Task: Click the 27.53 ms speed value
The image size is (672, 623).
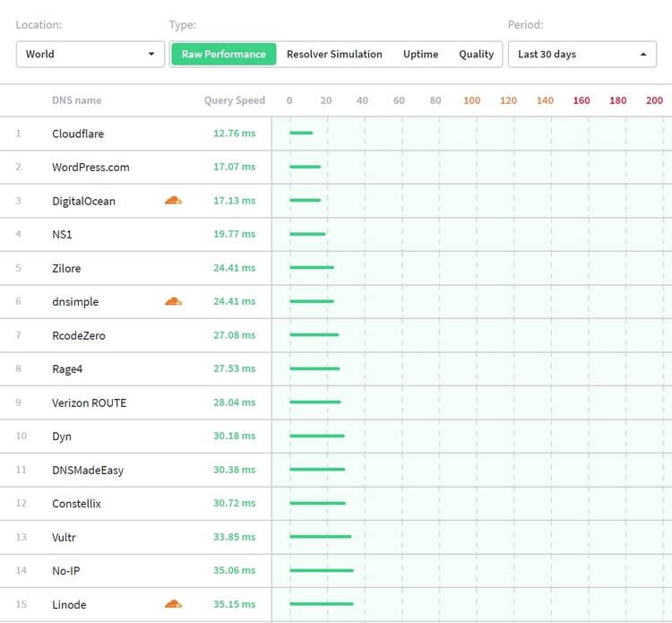Action: (235, 368)
